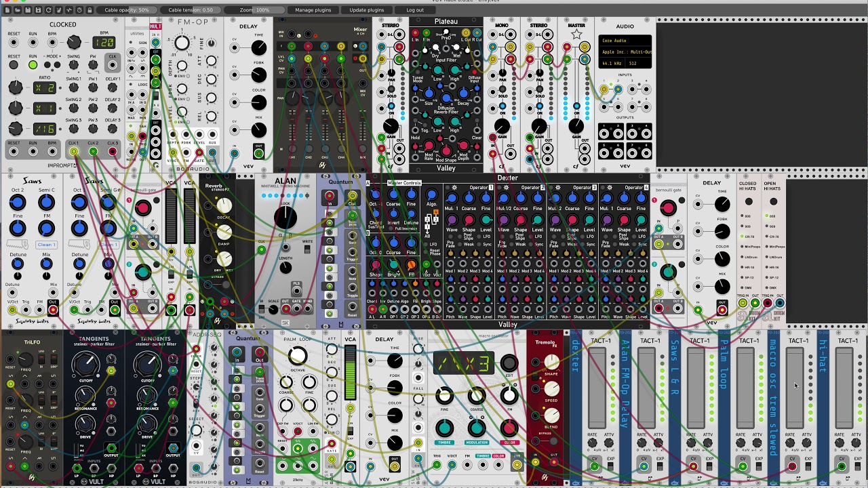This screenshot has width=868, height=488.
Task: Click TACT-1 touch strip beside macro osc label
Action: (795, 386)
